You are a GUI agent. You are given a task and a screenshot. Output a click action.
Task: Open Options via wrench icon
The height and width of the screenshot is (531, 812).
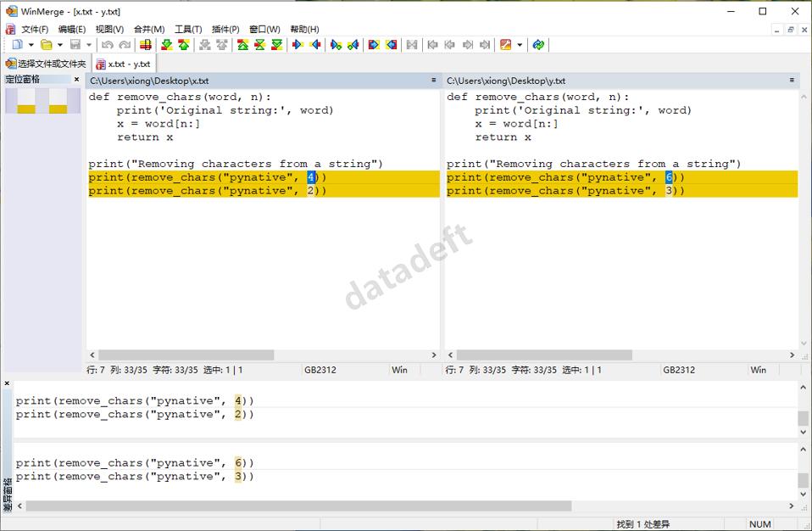click(506, 45)
